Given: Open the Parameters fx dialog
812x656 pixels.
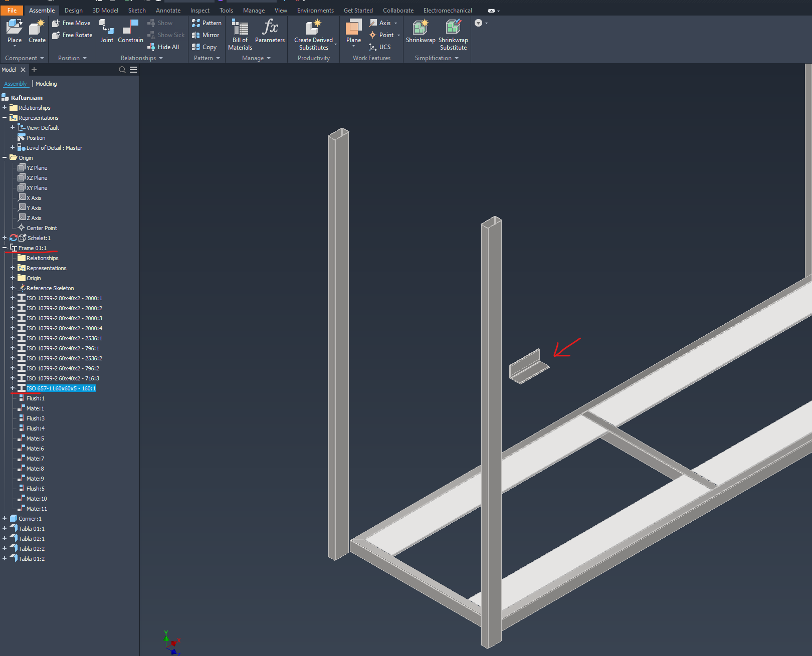Looking at the screenshot, I should pyautogui.click(x=270, y=33).
